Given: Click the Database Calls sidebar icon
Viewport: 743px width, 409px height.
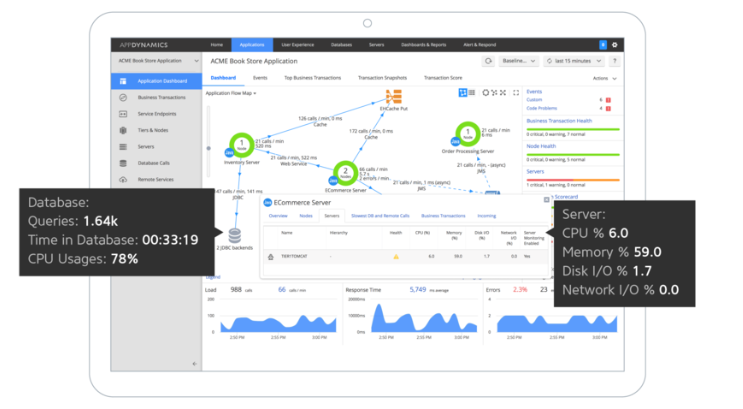Looking at the screenshot, I should pos(123,163).
